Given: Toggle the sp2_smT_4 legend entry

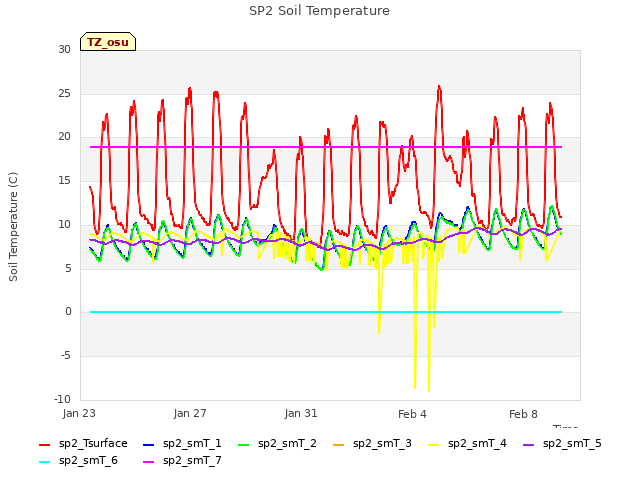Looking at the screenshot, I should pos(467,444).
